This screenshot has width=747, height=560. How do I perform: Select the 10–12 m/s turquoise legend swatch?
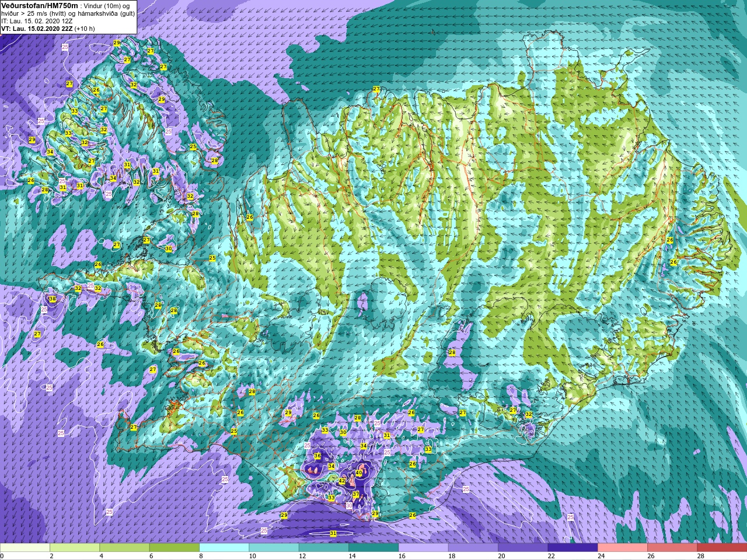point(274,548)
